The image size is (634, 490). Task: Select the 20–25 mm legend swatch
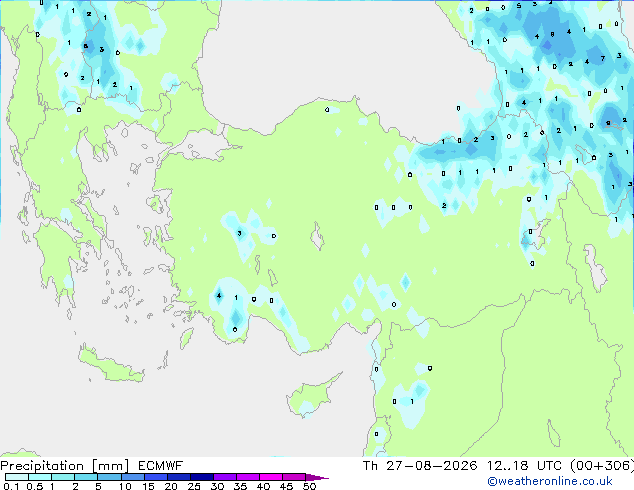coord(178,477)
